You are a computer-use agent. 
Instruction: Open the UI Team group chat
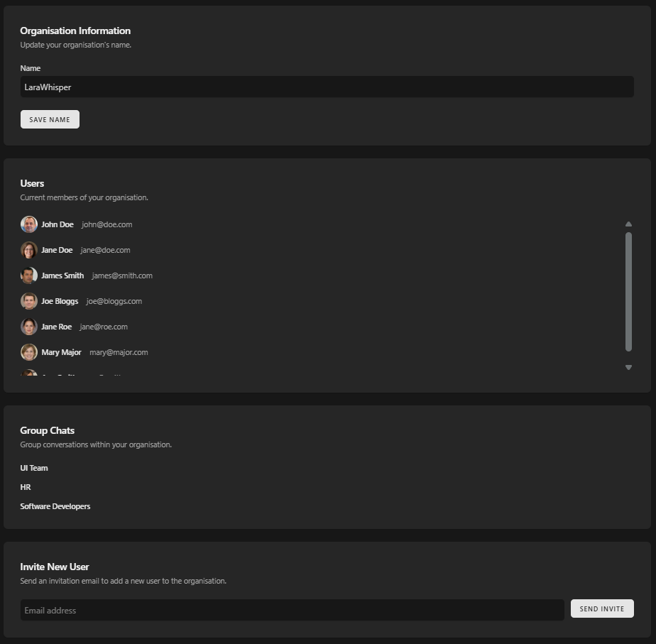[34, 468]
